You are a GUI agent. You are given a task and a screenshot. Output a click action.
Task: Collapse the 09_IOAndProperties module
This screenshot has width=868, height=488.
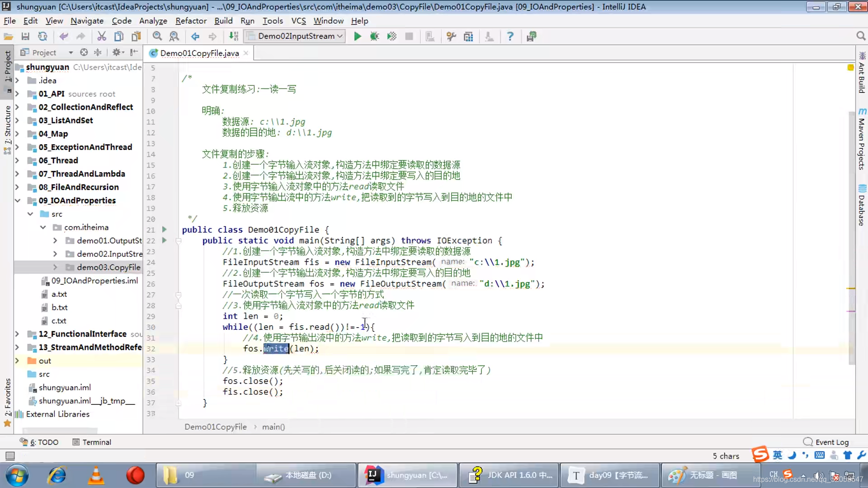[17, 201]
